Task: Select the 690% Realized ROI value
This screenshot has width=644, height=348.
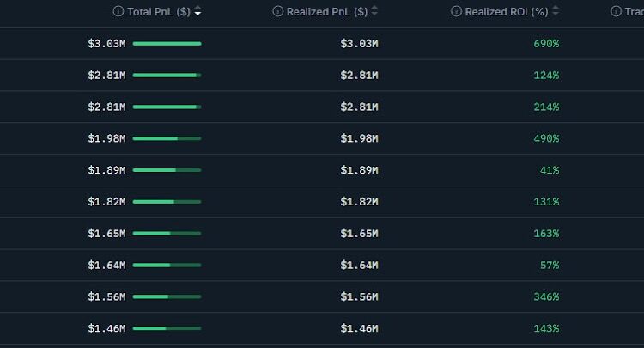Action: point(547,43)
